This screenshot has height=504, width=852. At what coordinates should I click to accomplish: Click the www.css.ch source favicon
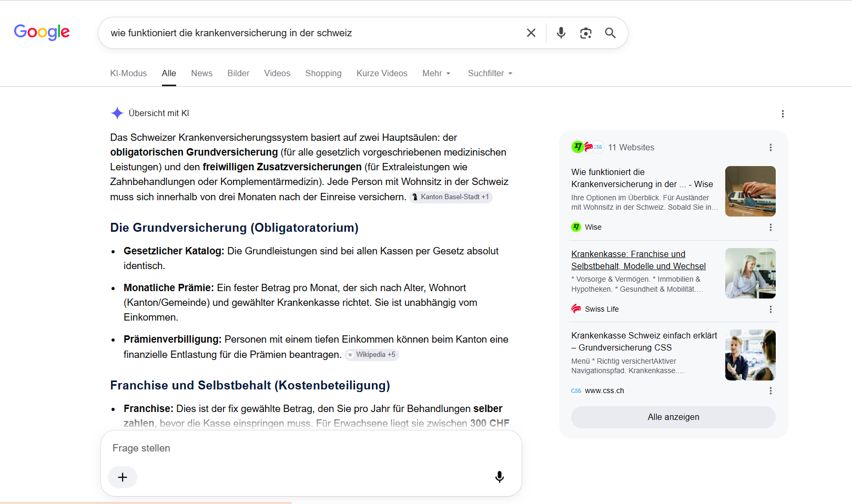[x=576, y=390]
